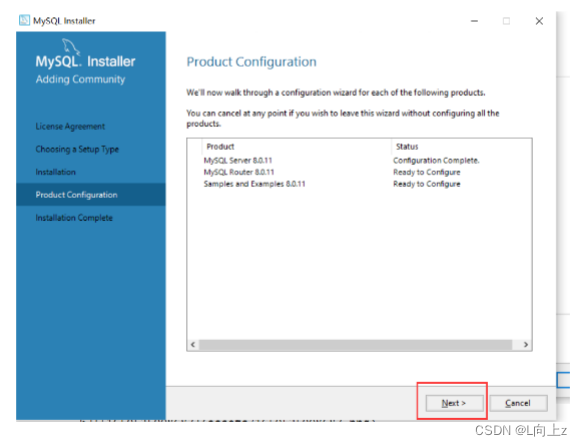The image size is (582, 446).
Task: Select License Agreement step in sidebar
Action: tap(70, 127)
